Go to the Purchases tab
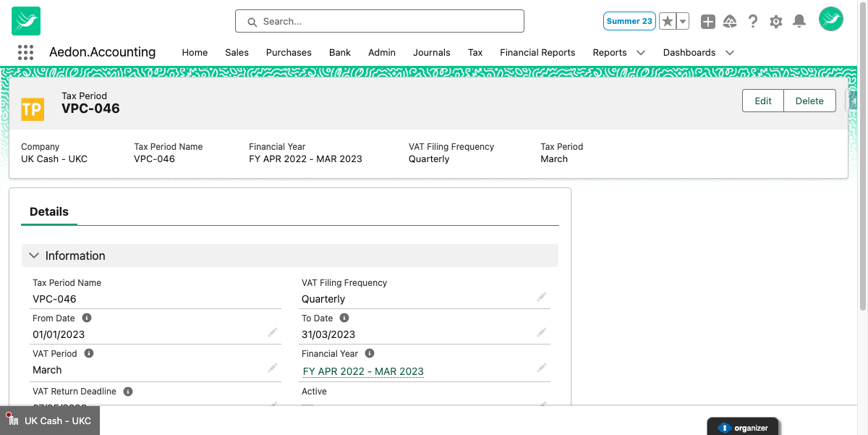 pos(289,52)
